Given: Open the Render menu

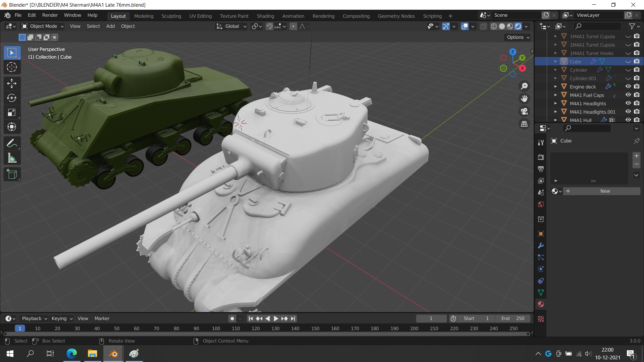Looking at the screenshot, I should 50,15.
